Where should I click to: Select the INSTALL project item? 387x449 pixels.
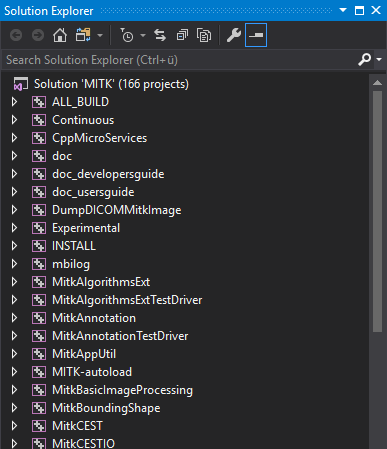tap(74, 246)
